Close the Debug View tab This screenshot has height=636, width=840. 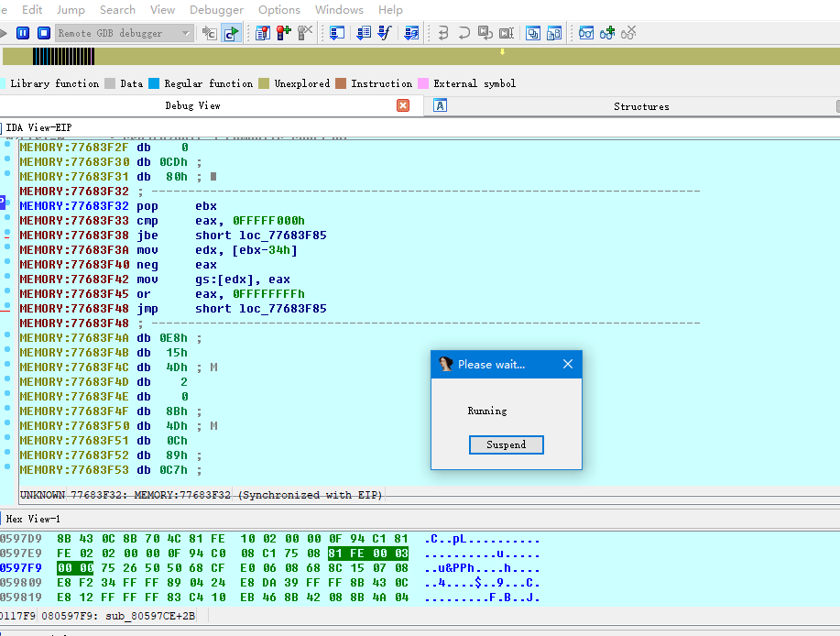403,105
